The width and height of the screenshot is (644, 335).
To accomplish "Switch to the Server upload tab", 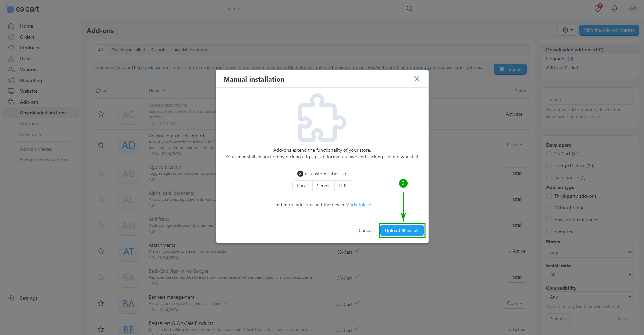I will click(323, 186).
